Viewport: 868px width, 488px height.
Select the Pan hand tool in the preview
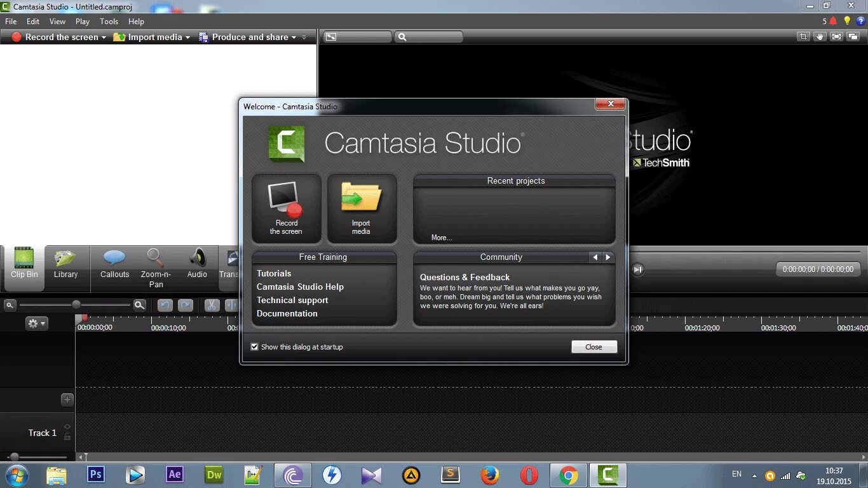(820, 37)
